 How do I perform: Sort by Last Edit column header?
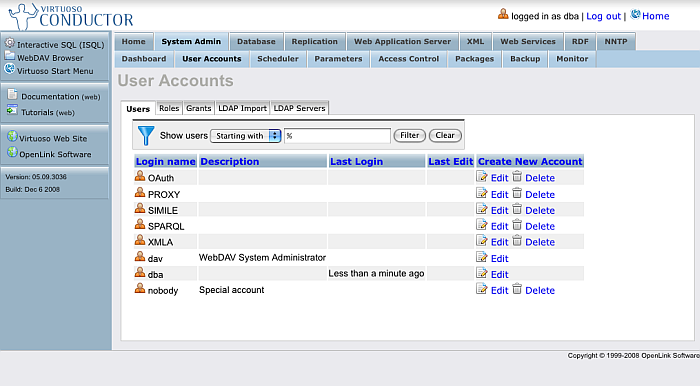point(450,162)
